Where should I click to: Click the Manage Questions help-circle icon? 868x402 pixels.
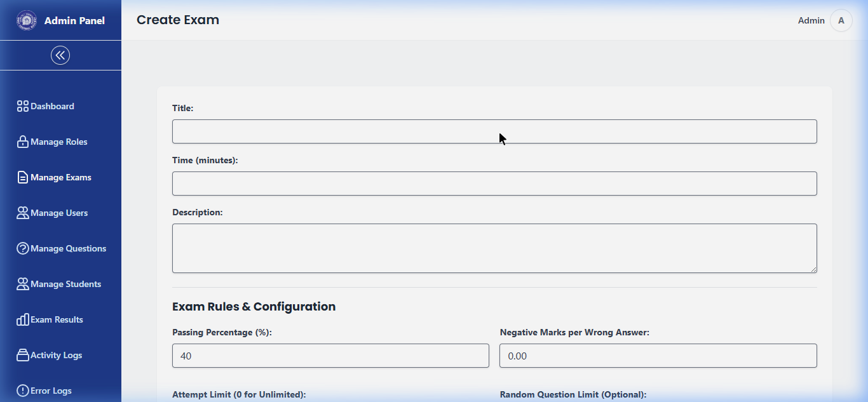point(23,248)
